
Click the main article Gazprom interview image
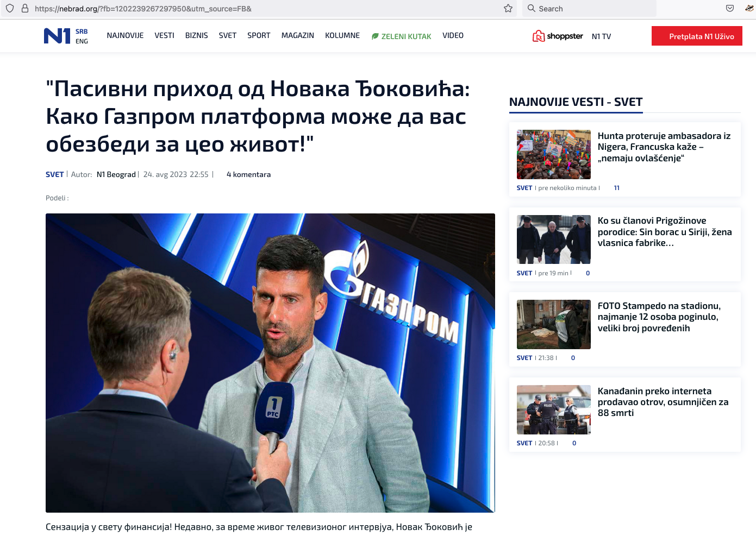pyautogui.click(x=270, y=363)
